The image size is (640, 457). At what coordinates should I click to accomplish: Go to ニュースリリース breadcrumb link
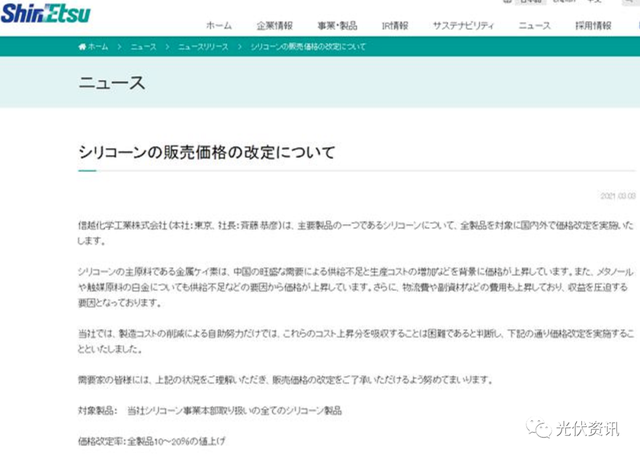click(x=203, y=47)
